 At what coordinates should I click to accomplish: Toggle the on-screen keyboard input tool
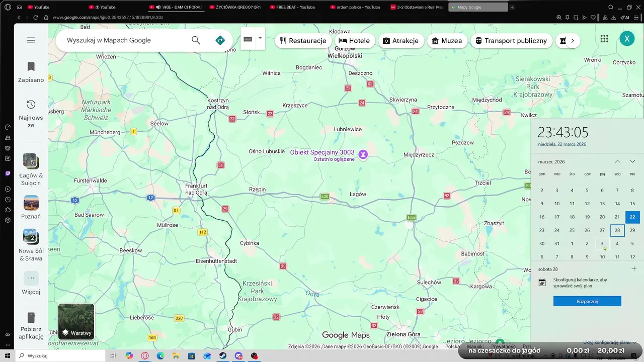[248, 39]
